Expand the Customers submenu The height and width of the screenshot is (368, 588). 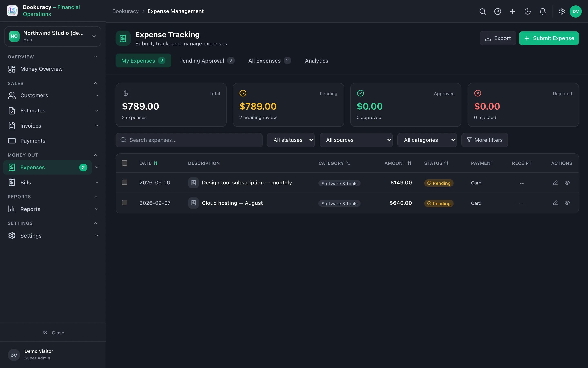click(x=97, y=96)
